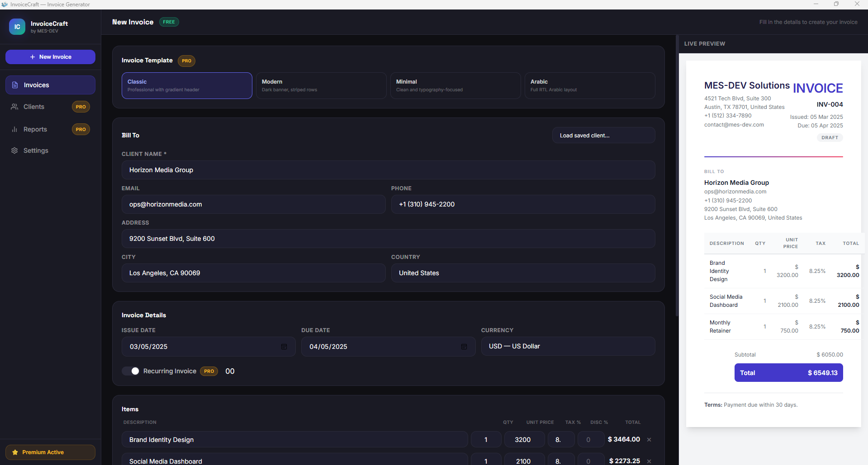Select the Modern invoice template
This screenshot has height=465, width=868.
click(x=321, y=85)
